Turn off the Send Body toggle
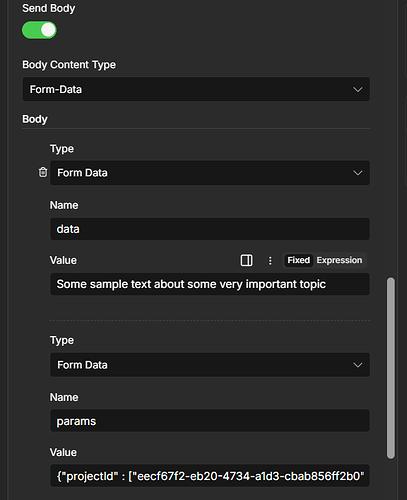Image resolution: width=407 pixels, height=500 pixels. [39, 30]
